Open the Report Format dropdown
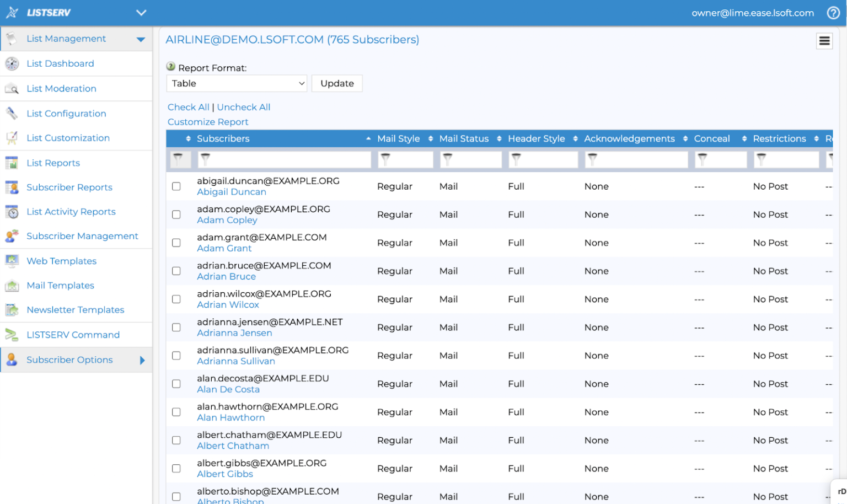 (x=237, y=83)
